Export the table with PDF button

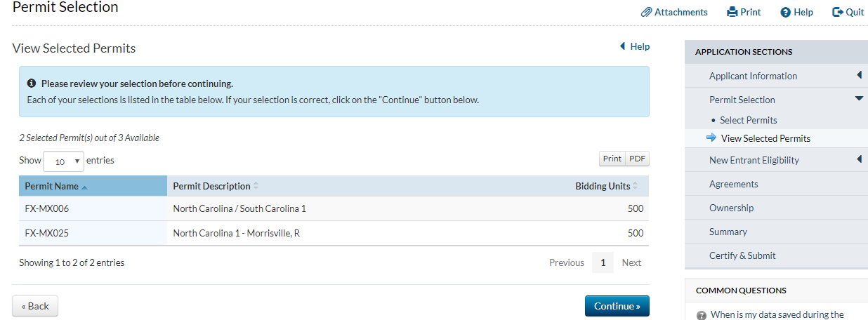[x=637, y=159]
